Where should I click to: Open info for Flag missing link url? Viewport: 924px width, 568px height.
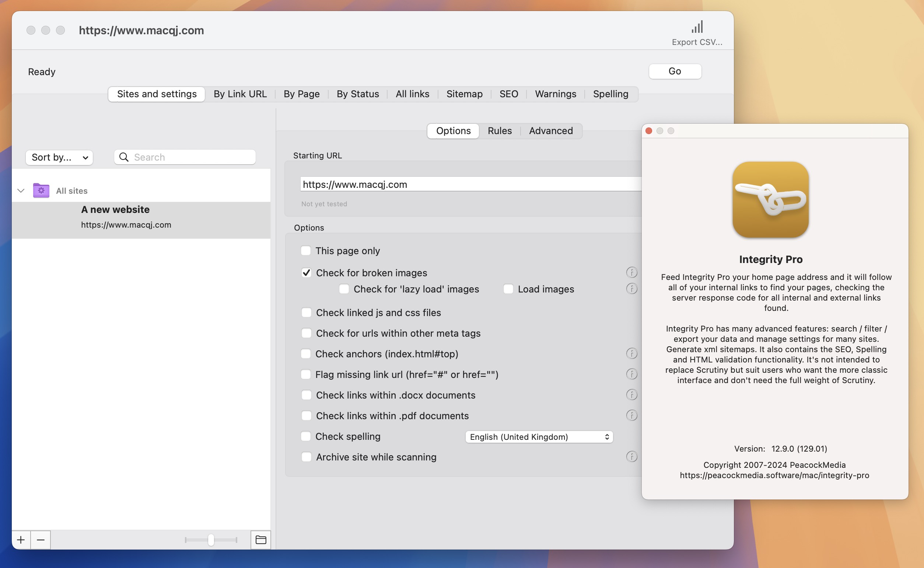[632, 374]
